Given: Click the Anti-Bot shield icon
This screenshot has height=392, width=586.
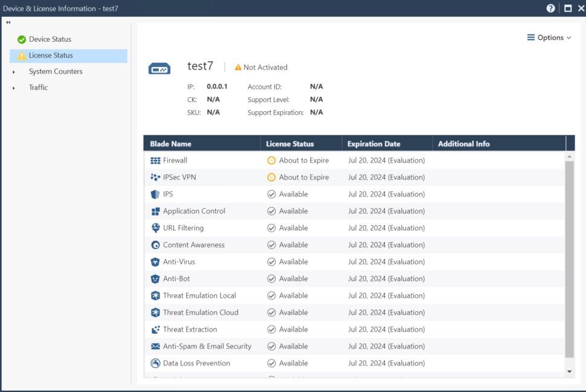Looking at the screenshot, I should (156, 278).
